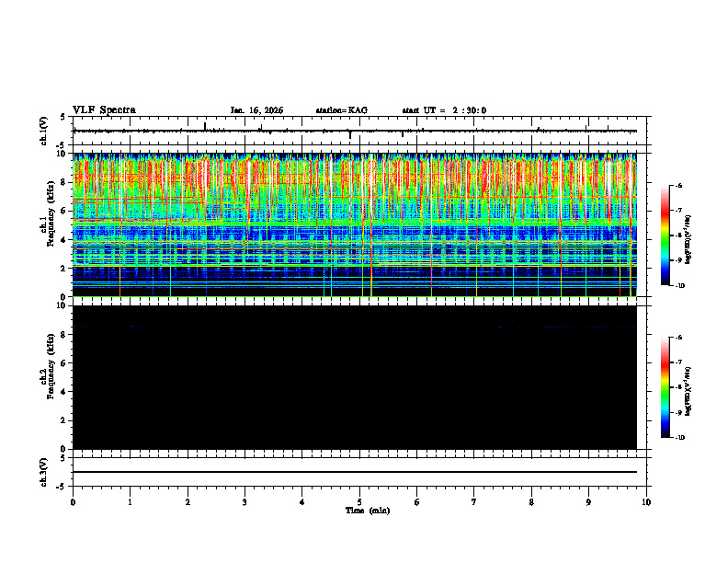The height and width of the screenshot is (563, 728).
Task: Click the "ch.3(V)" axis label
Action: coord(43,472)
